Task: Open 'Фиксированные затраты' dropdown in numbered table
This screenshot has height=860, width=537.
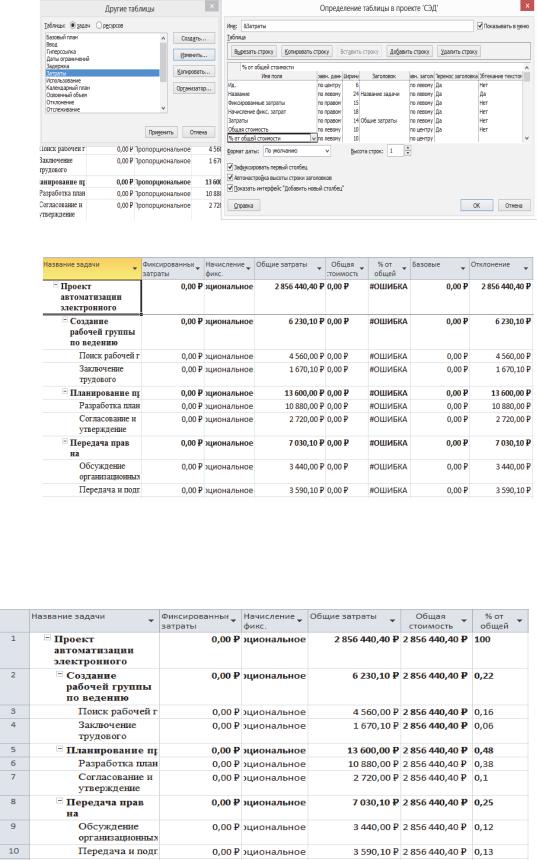Action: (233, 621)
